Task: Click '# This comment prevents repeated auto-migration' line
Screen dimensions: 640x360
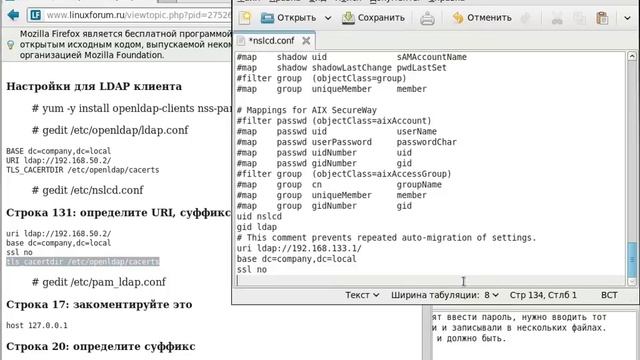Action: point(386,238)
